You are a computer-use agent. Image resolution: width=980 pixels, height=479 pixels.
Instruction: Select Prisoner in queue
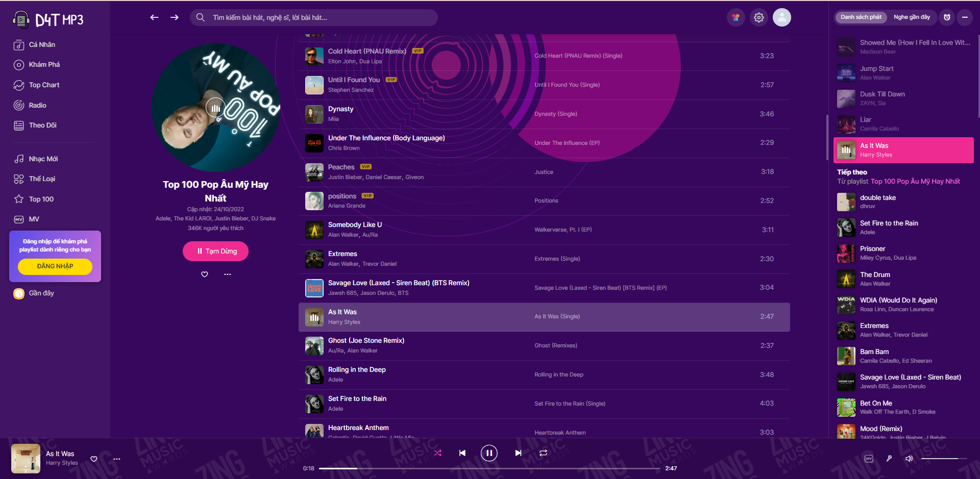903,254
